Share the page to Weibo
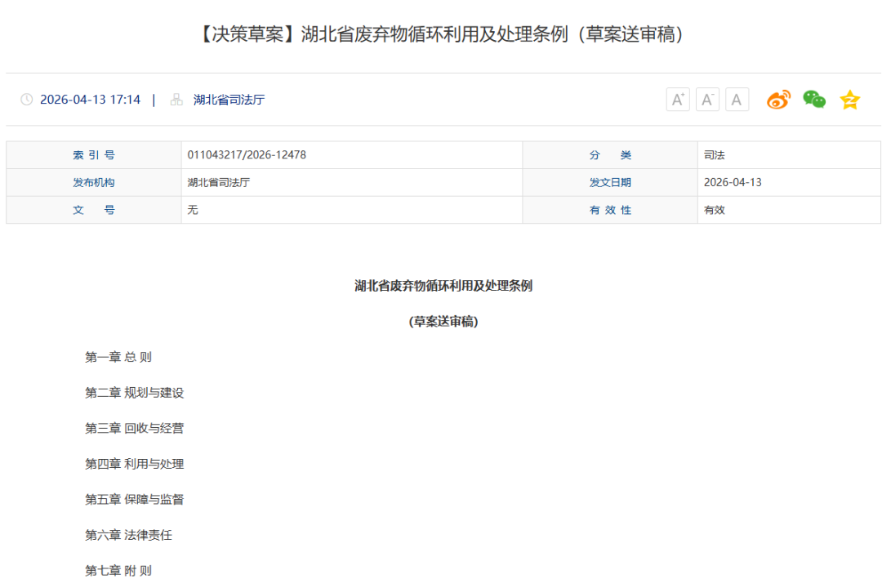882x588 pixels. coord(778,100)
